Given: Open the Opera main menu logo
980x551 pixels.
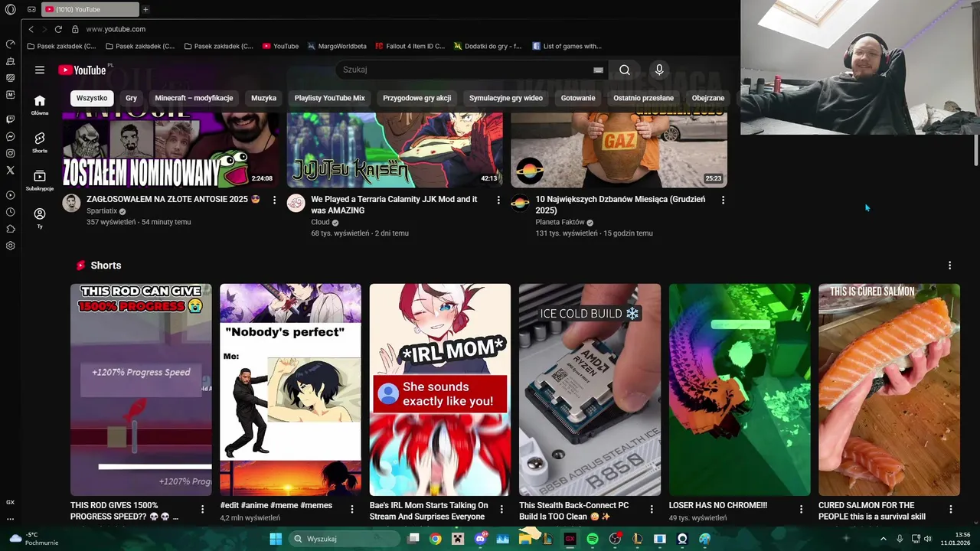Looking at the screenshot, I should click(x=10, y=9).
